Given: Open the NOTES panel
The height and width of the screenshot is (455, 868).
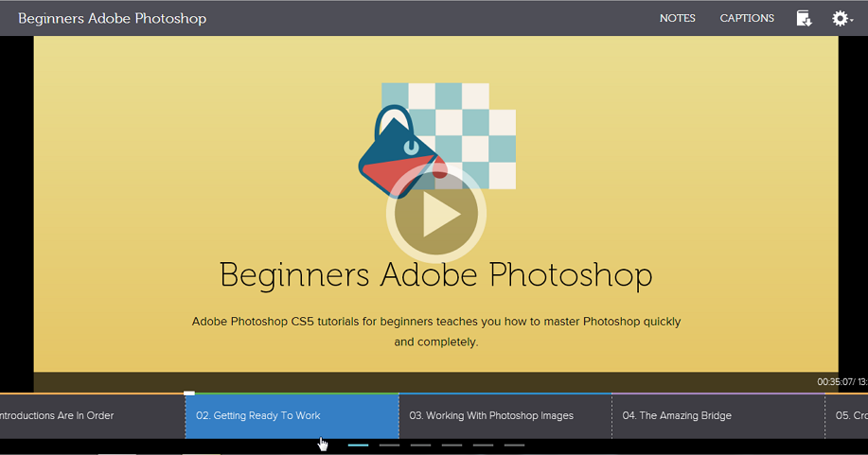Looking at the screenshot, I should (677, 18).
